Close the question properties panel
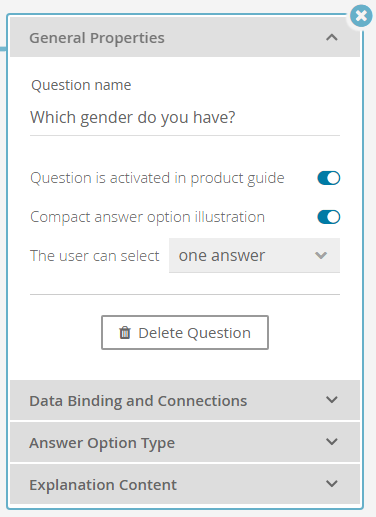The height and width of the screenshot is (517, 376). click(x=361, y=16)
